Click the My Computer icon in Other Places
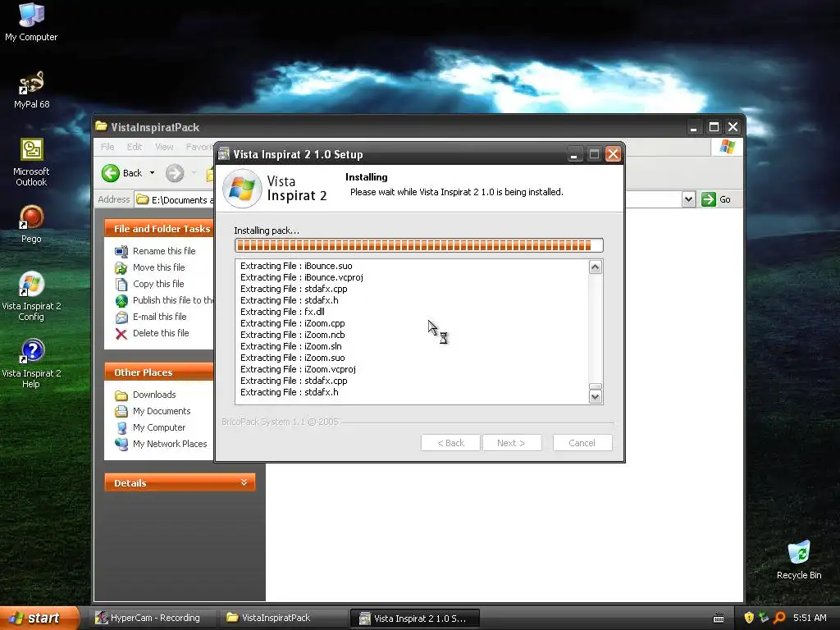The width and height of the screenshot is (840, 630). tap(121, 427)
